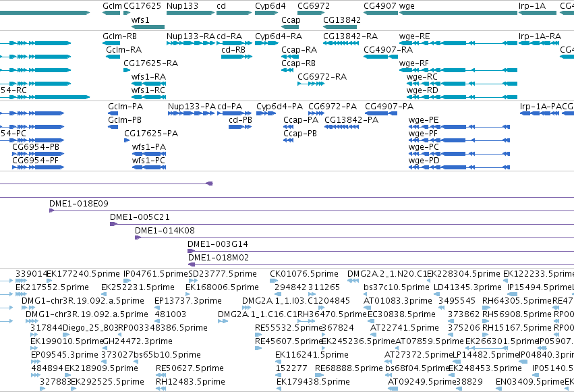Select the Irp-1A gene feature
Viewport: 574px width, 392px height.
tap(538, 13)
